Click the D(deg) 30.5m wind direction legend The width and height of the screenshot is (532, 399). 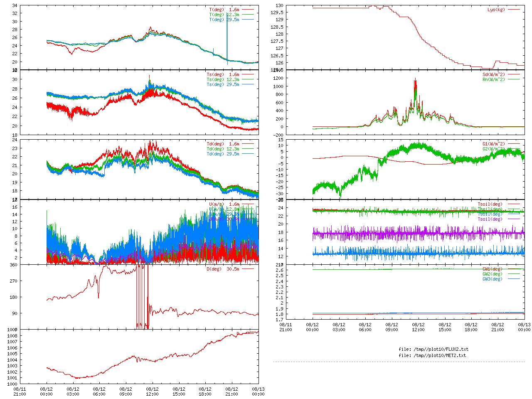[223, 269]
